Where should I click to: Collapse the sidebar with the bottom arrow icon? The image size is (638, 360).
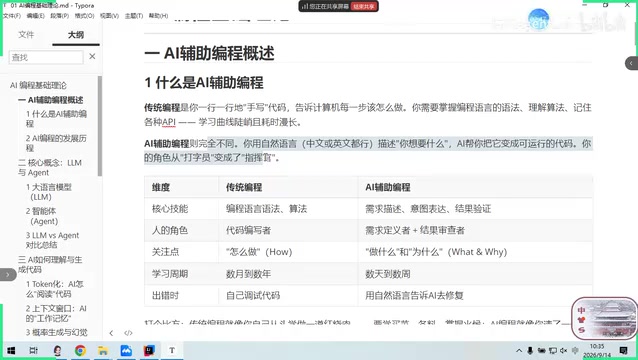click(111, 333)
